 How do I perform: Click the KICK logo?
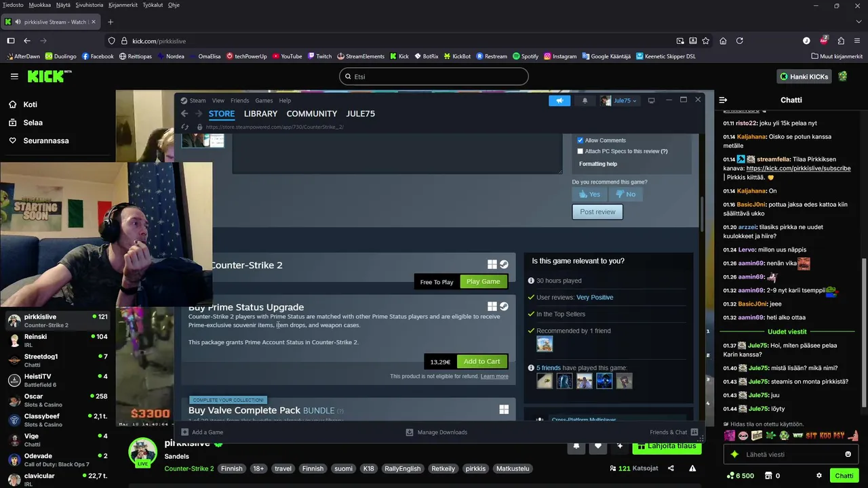point(50,76)
